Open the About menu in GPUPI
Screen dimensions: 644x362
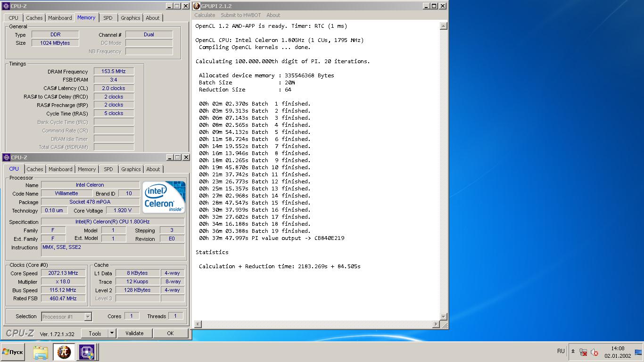273,15
